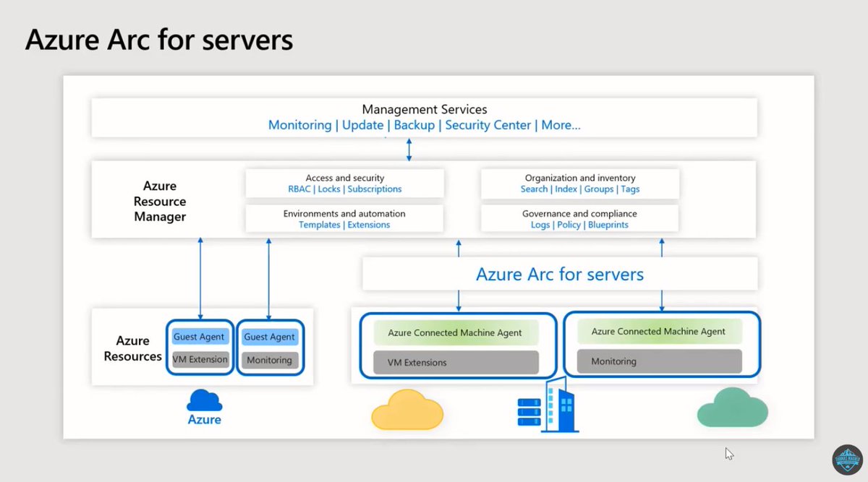
Task: Click gray Monitoring box under Guest Agent
Action: [270, 360]
